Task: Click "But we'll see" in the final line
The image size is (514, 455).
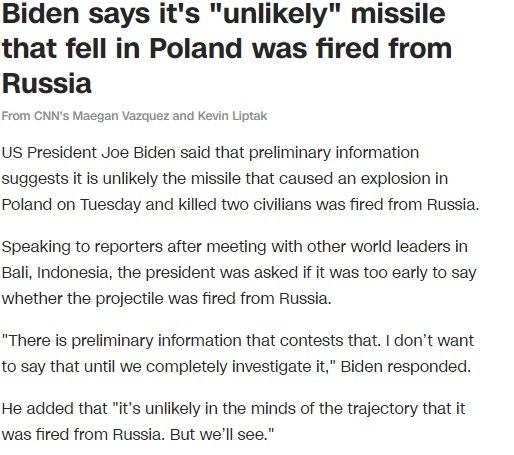Action: point(219,435)
